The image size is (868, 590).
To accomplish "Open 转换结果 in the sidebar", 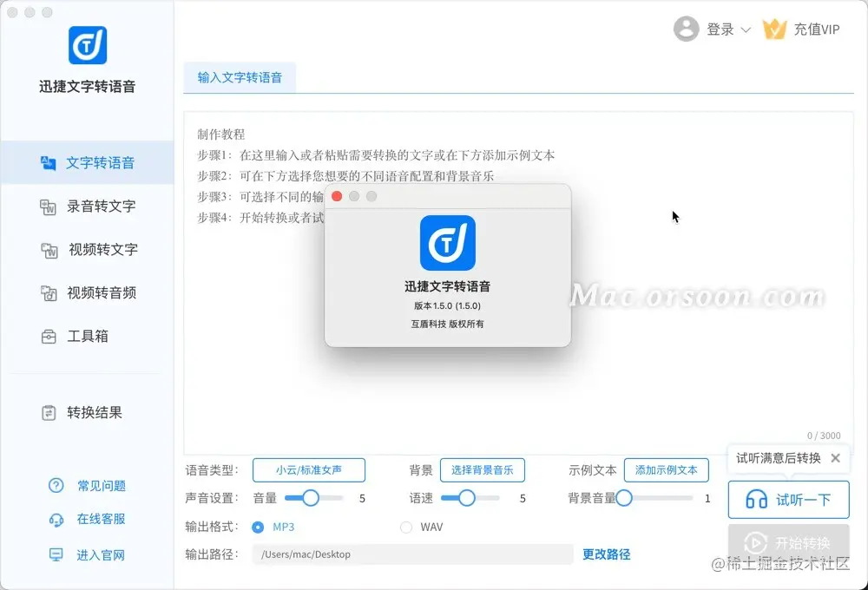I will point(88,413).
